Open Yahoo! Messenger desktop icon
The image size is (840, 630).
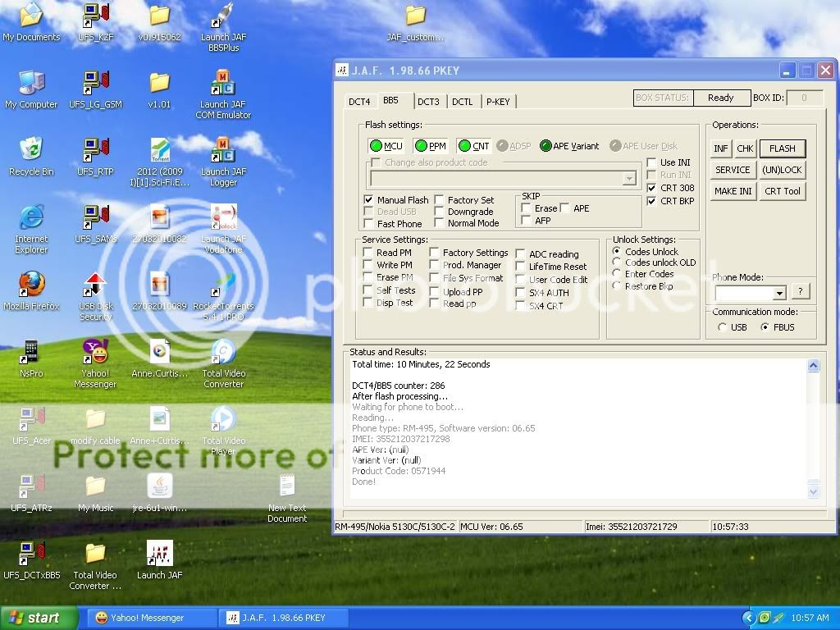click(96, 363)
